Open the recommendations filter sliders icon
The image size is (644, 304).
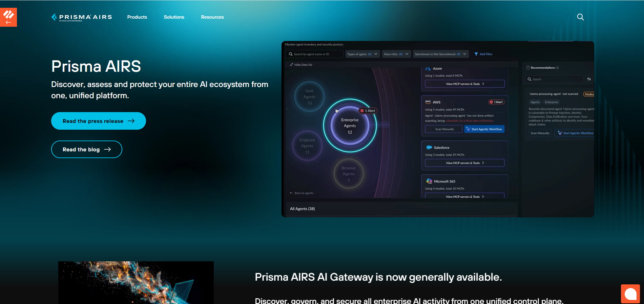(x=589, y=79)
